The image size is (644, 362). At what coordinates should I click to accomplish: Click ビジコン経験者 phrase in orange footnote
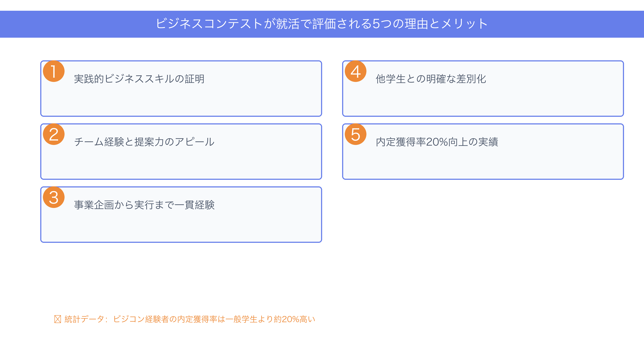click(141, 319)
